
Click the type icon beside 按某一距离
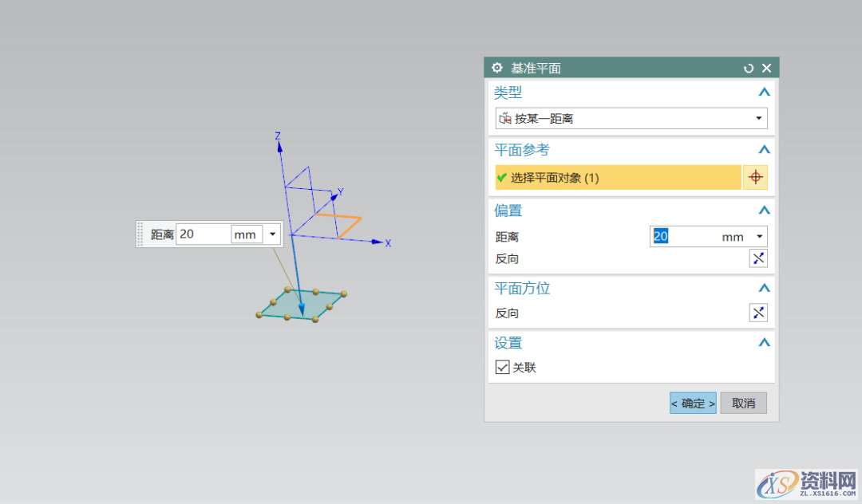(x=504, y=119)
